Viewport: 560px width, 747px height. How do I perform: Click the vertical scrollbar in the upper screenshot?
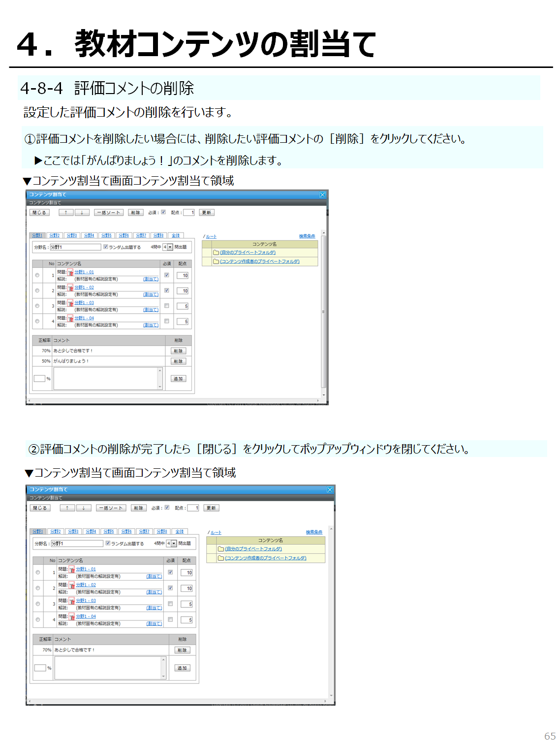[323, 310]
